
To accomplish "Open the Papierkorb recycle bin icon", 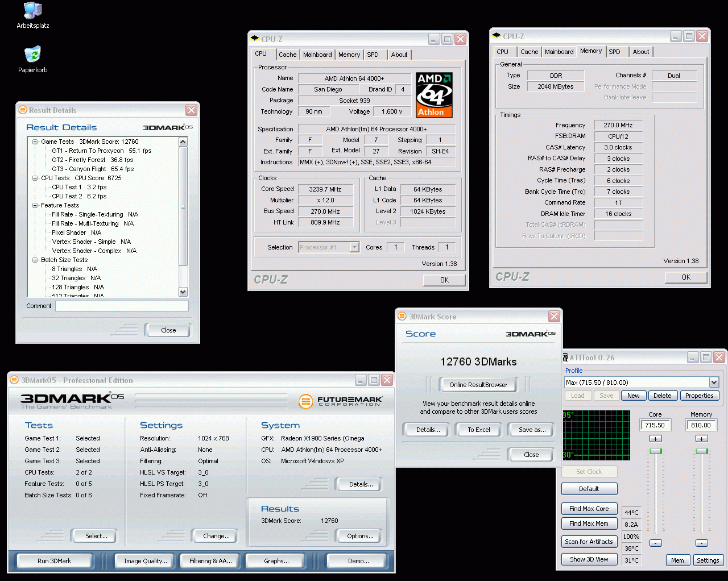I will coord(32,60).
